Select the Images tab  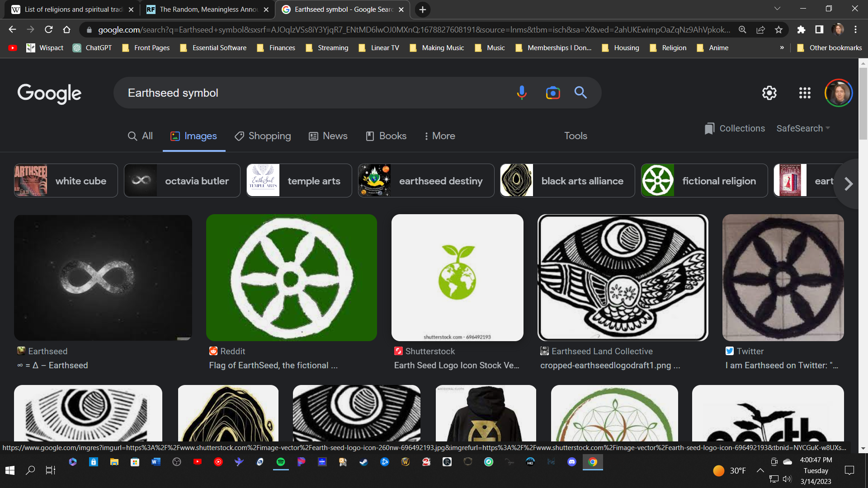click(x=193, y=136)
